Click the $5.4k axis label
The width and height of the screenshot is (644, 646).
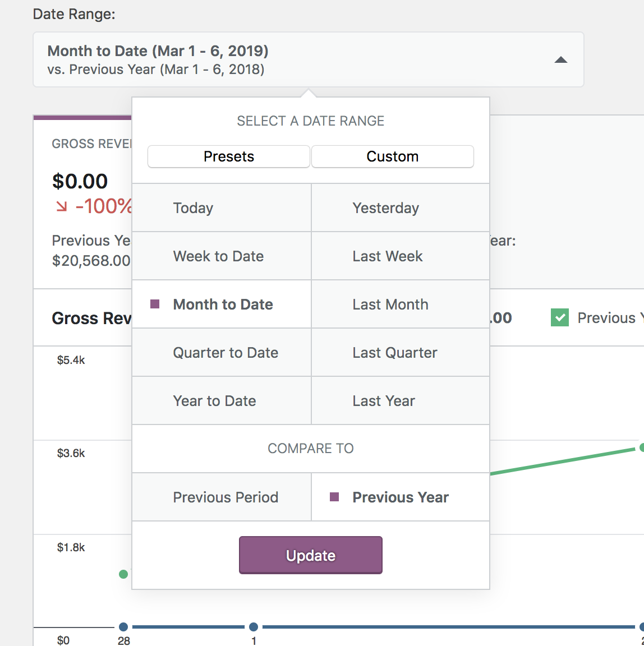coord(71,360)
